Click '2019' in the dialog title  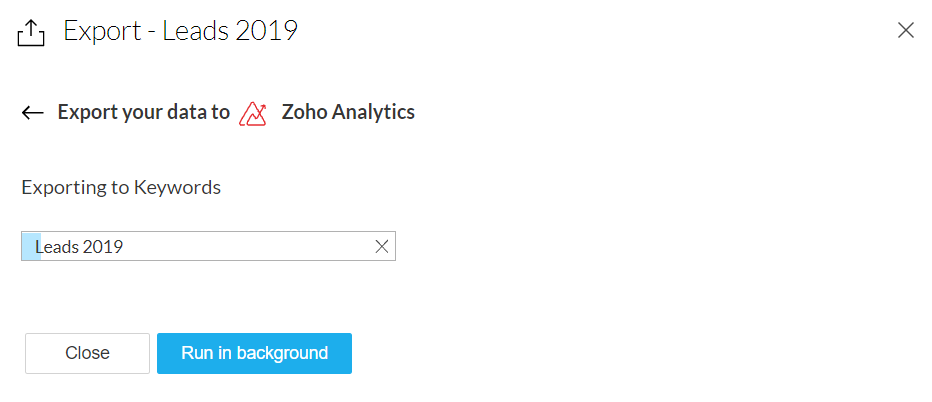click(265, 31)
